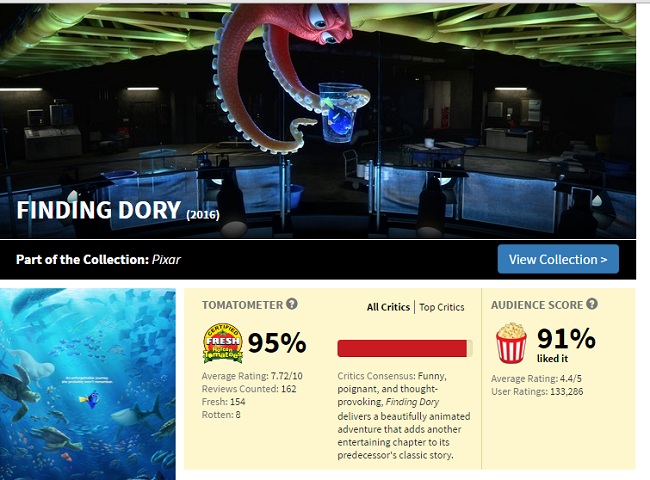
Task: Click the Certified Fresh badge icon
Action: click(x=223, y=343)
